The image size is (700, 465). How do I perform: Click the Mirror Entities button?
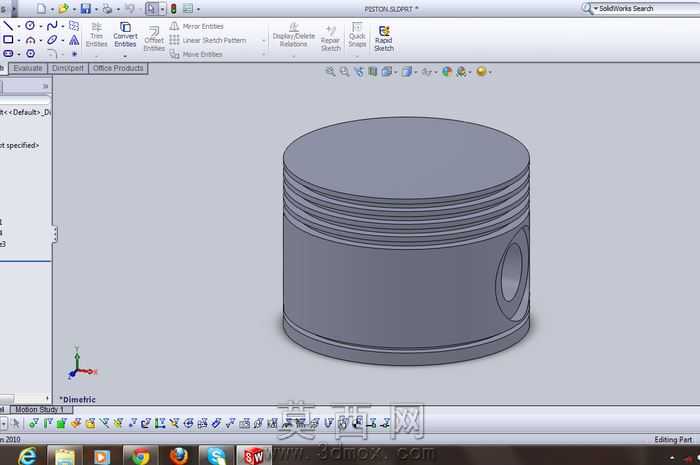pos(196,26)
